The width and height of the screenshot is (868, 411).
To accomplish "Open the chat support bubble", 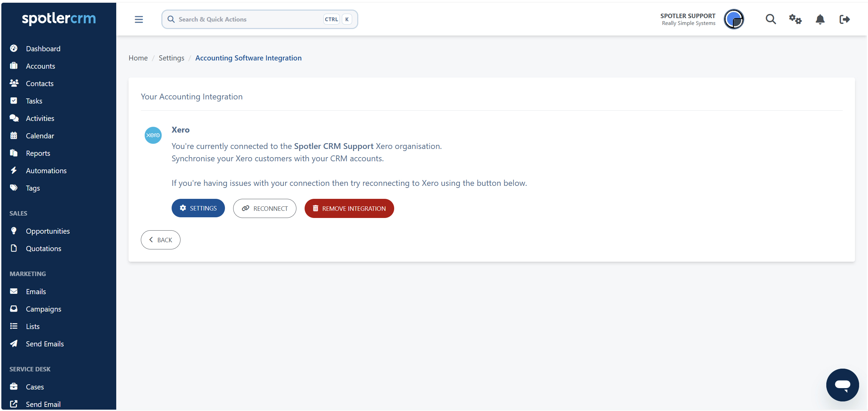I will 842,385.
